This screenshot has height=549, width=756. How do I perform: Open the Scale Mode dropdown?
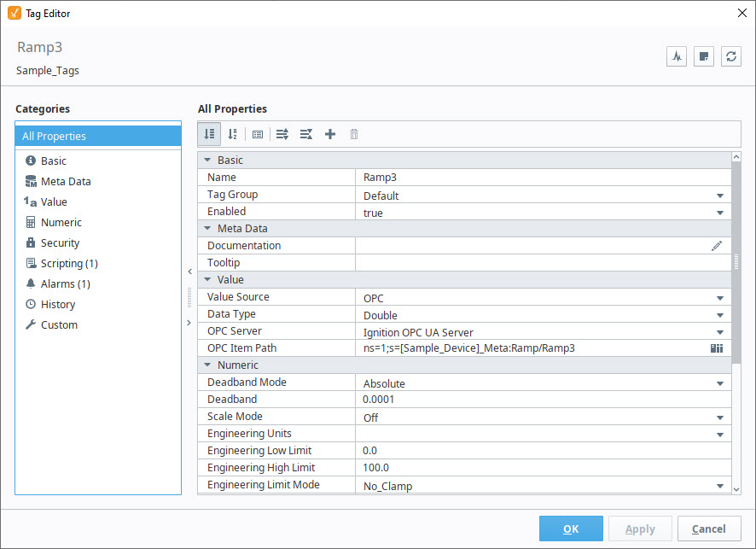pos(720,418)
